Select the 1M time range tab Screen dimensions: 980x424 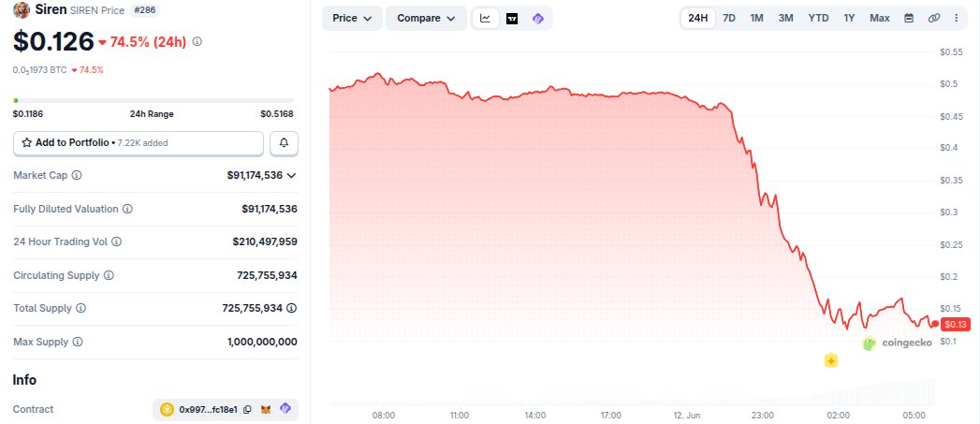tap(756, 18)
